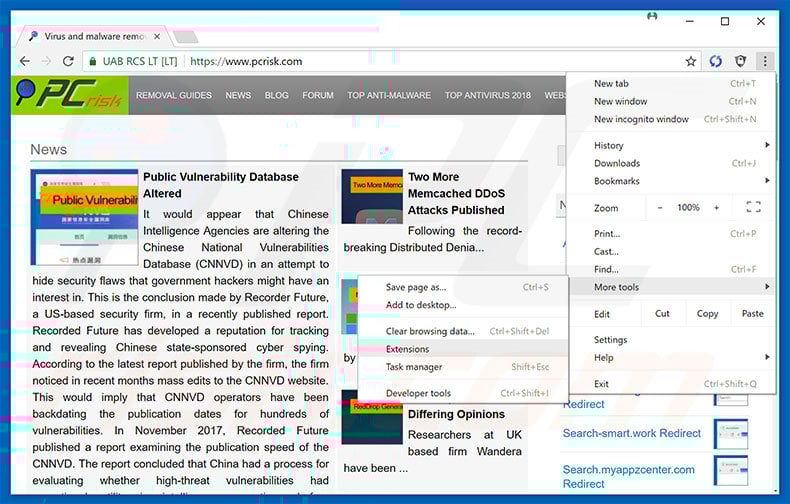Open Developer tools from submenu
The height and width of the screenshot is (504, 790).
[463, 393]
